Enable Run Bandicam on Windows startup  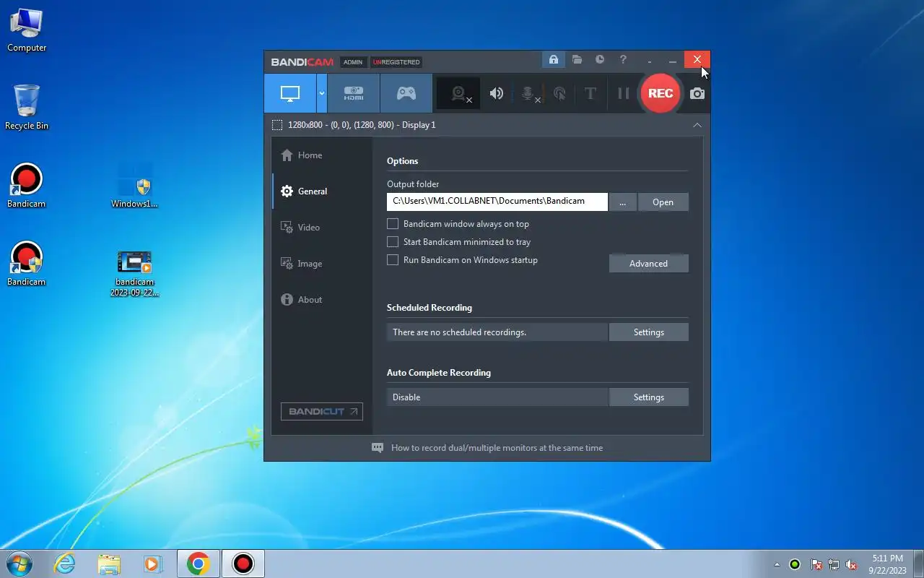[x=393, y=260]
